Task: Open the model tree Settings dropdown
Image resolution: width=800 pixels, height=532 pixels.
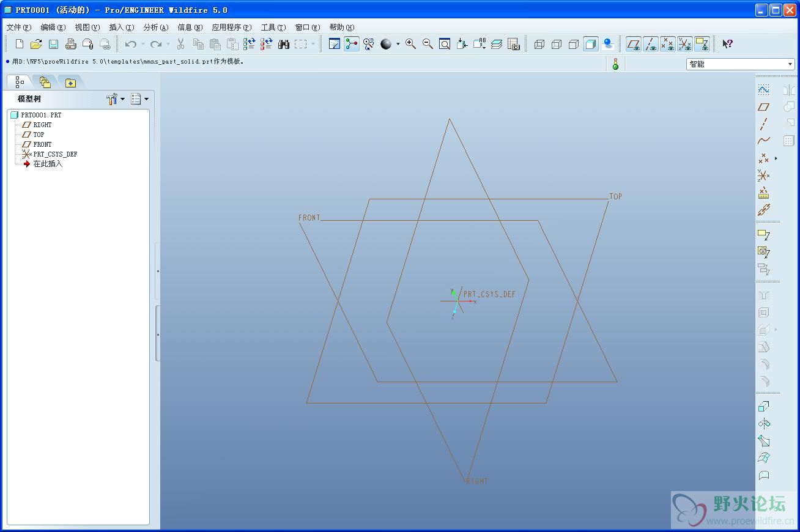Action: pos(115,99)
